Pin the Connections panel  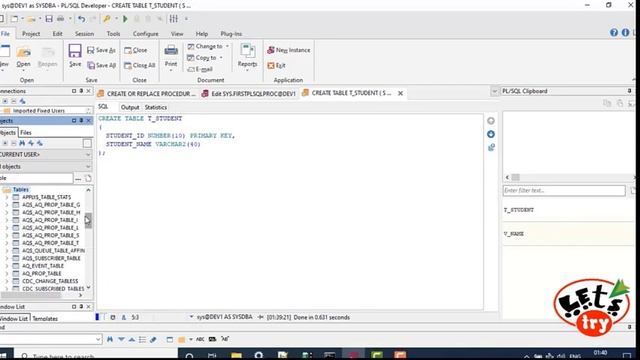pyautogui.click(x=81, y=91)
